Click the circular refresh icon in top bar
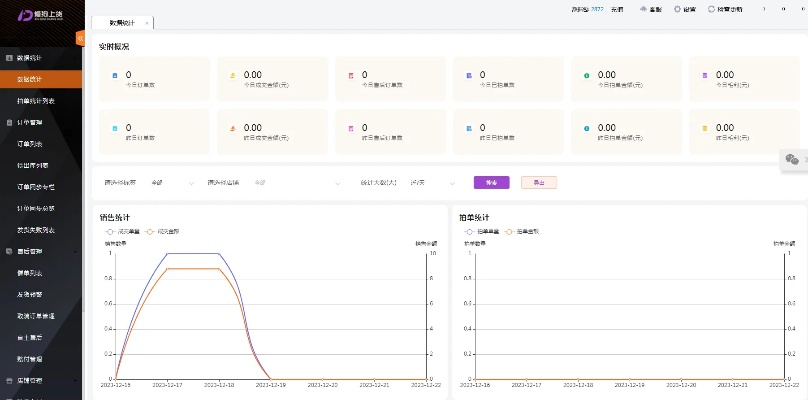Screen dimensions: 808x400 point(712,9)
